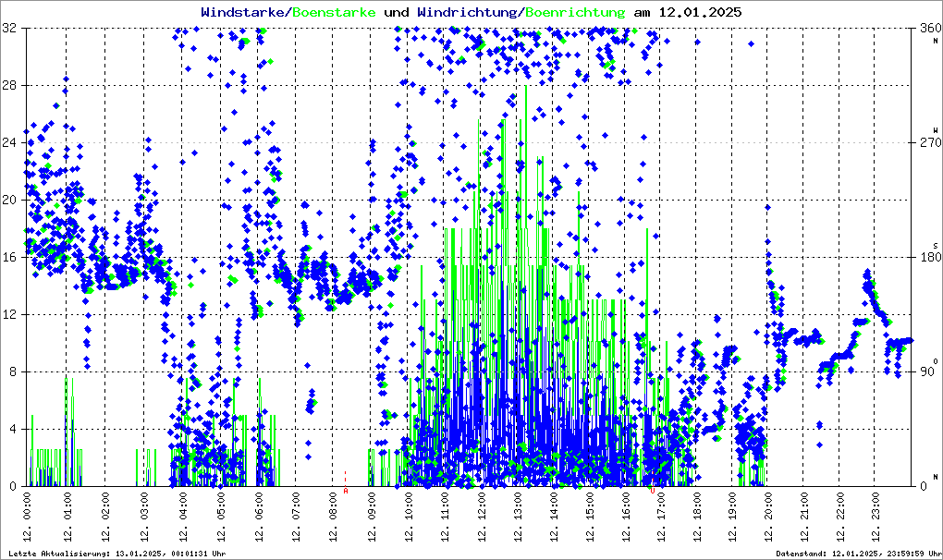Pick the '12. 01:00' time axis label
This screenshot has height=560, width=943.
coord(68,517)
